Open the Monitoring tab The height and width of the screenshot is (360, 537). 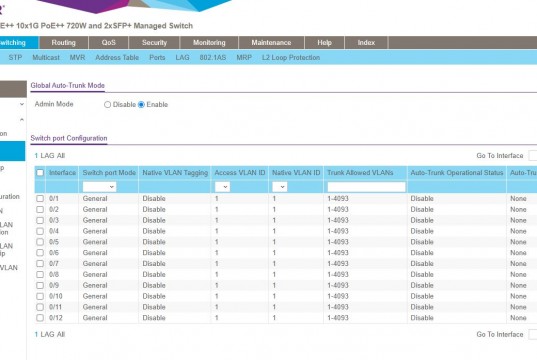(x=209, y=43)
